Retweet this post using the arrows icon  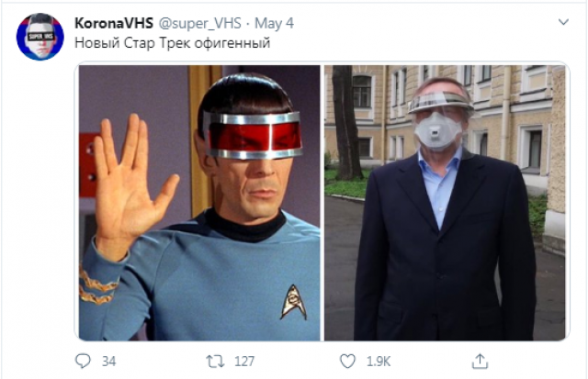click(x=215, y=362)
